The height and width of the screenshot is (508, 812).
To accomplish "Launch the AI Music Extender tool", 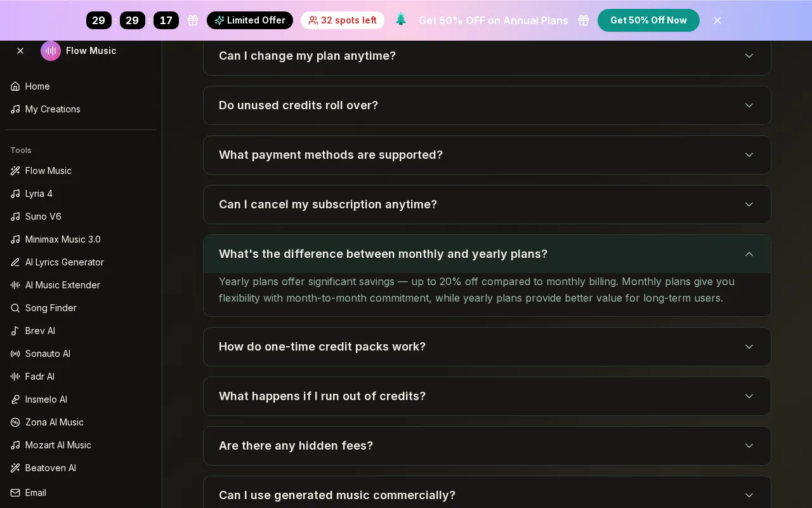I will click(x=81, y=285).
